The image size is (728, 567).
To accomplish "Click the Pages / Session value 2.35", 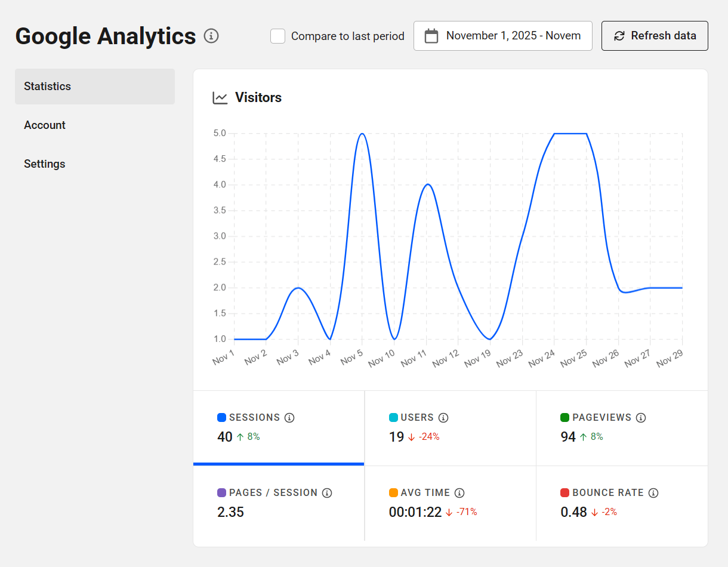I will pos(230,512).
